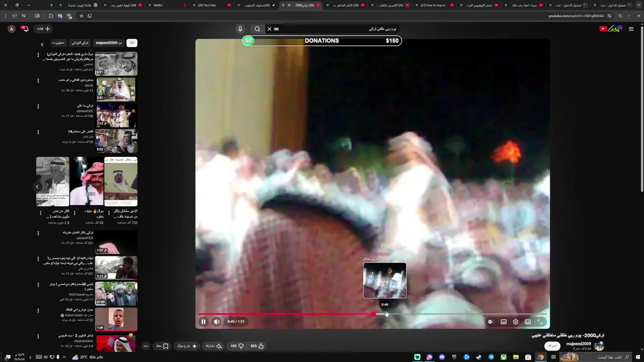This screenshot has width=644, height=362.
Task: Go to YouTube home via logo
Action: 611,29
